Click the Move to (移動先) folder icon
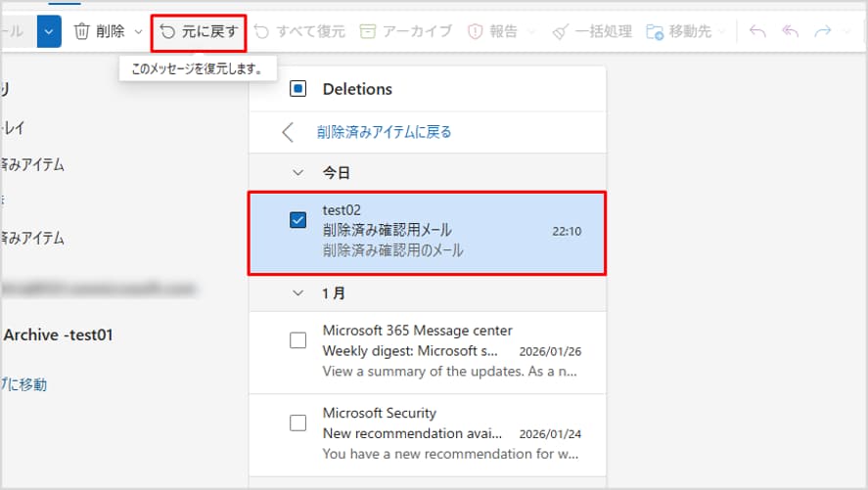This screenshot has width=868, height=490. tap(655, 31)
